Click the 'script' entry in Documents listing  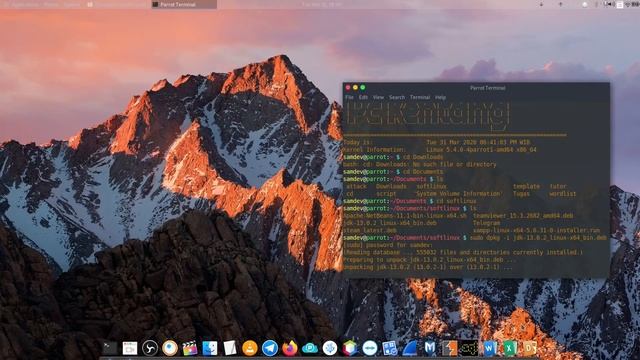pyautogui.click(x=386, y=194)
